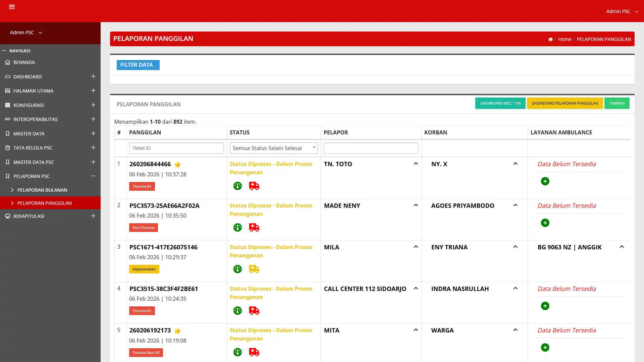Click the home icon in the breadcrumb

550,39
